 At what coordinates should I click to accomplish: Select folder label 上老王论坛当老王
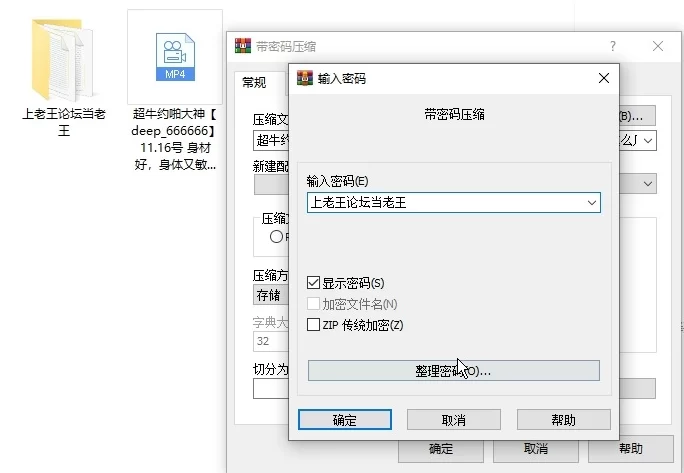pyautogui.click(x=64, y=122)
